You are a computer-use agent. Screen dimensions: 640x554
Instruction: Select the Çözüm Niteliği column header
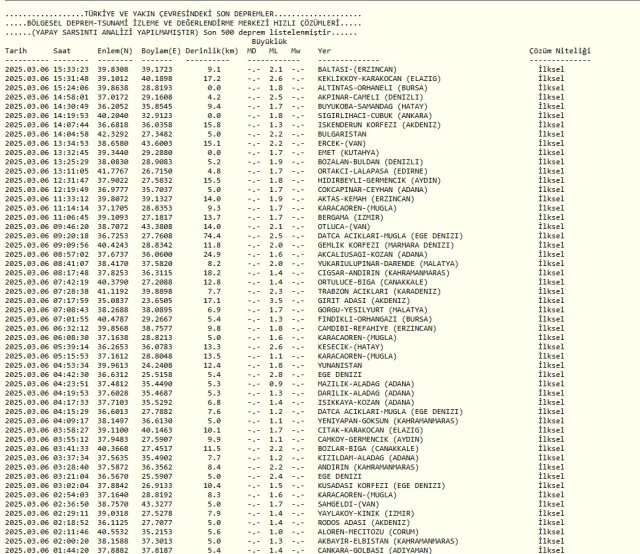click(560, 51)
